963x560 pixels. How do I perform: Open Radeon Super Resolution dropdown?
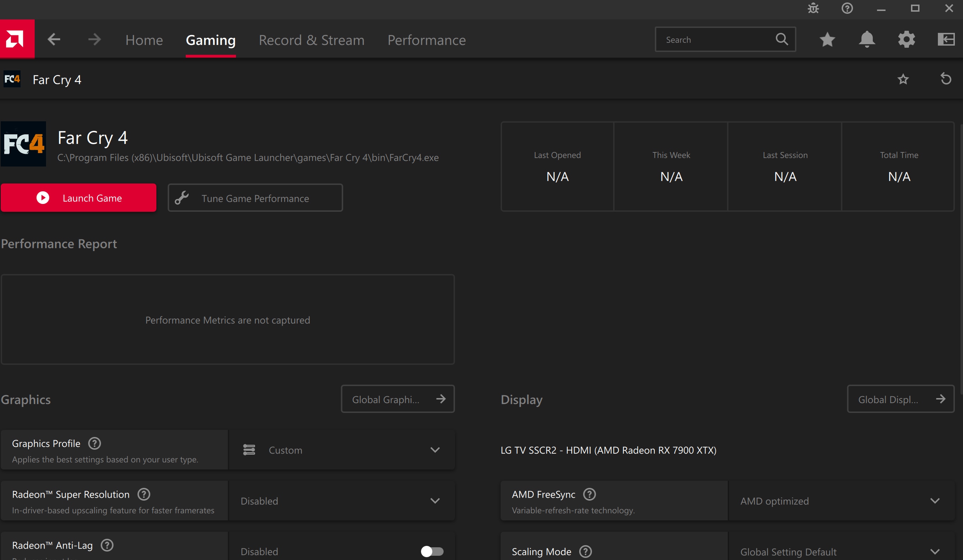[x=342, y=501]
